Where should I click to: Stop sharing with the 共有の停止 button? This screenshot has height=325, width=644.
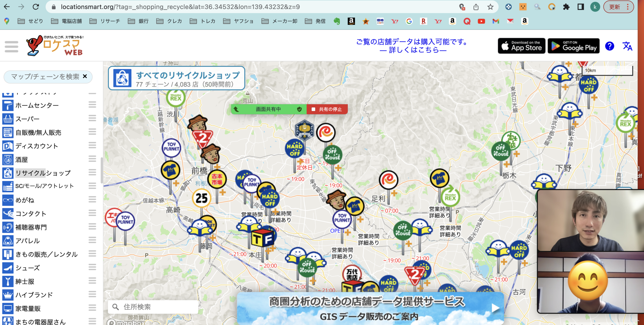pos(327,109)
